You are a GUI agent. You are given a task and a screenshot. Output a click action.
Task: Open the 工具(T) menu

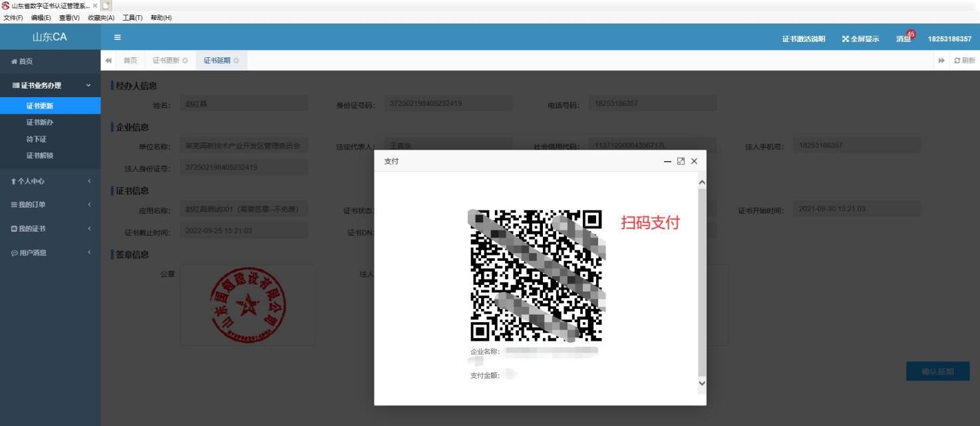click(x=132, y=17)
